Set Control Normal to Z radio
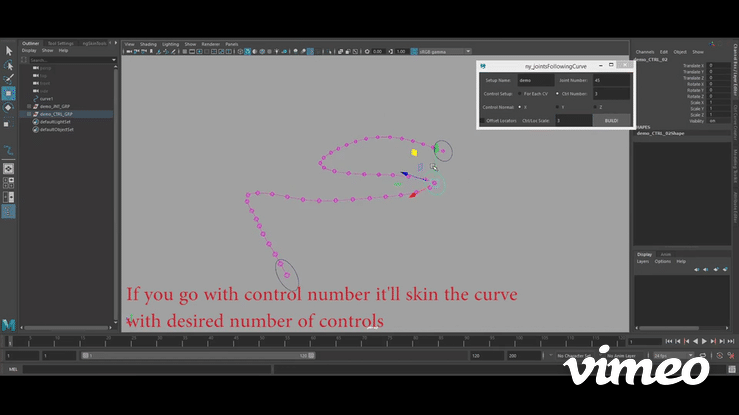Viewport: 739px width, 415px height. [595, 107]
